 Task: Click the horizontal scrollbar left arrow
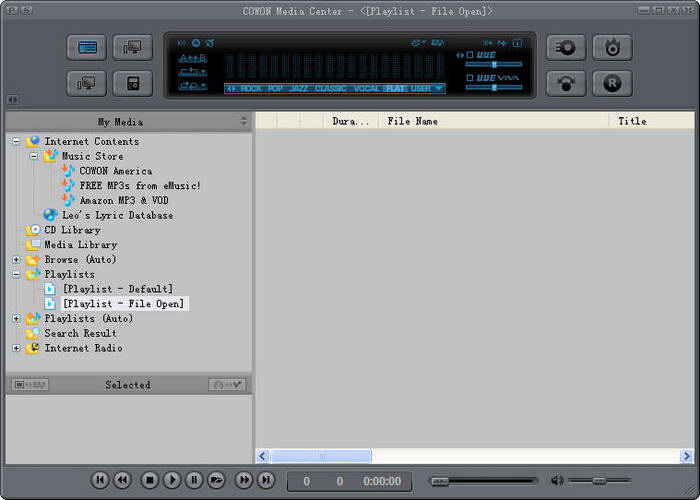click(x=263, y=456)
